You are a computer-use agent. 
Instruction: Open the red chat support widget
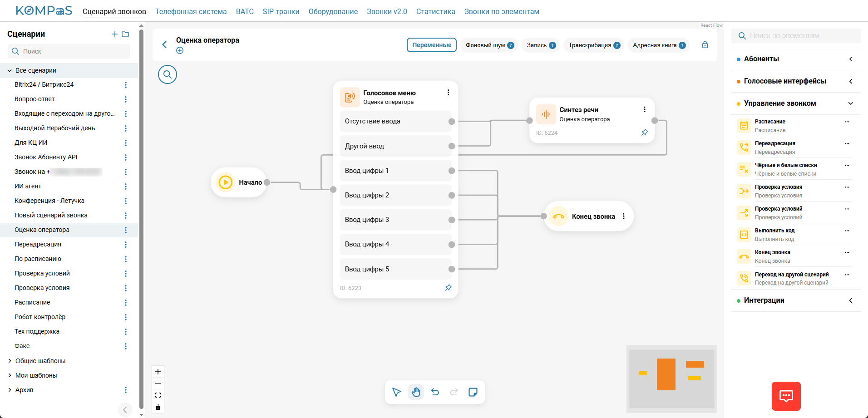coord(786,396)
